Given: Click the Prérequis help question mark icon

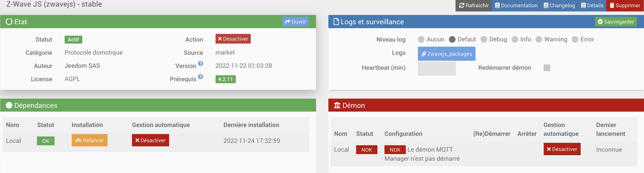Looking at the screenshot, I should [201, 77].
